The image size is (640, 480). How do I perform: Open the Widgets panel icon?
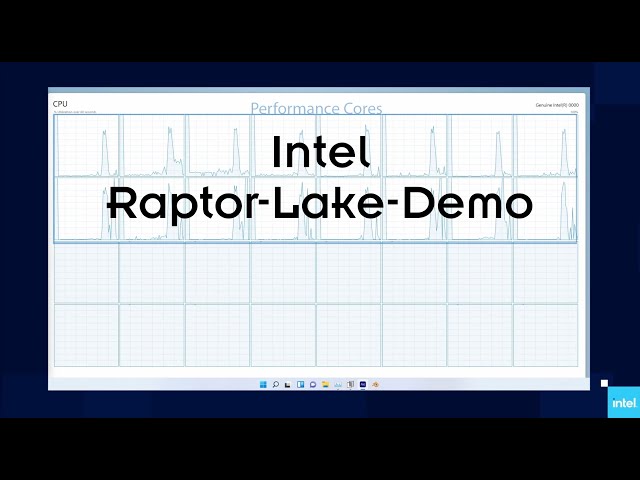tap(300, 384)
